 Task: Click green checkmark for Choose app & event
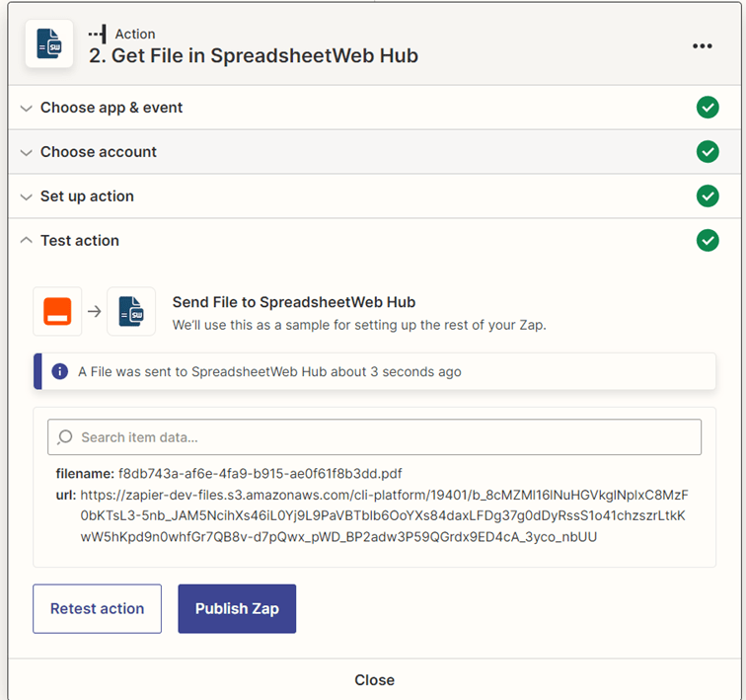point(708,108)
